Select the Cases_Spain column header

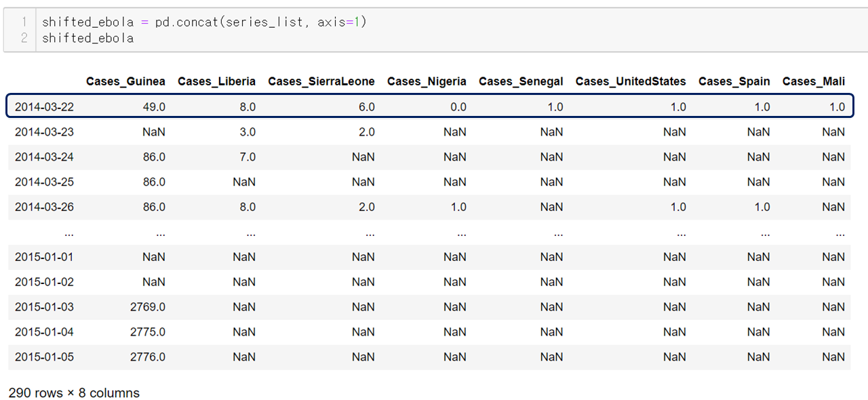pyautogui.click(x=734, y=81)
